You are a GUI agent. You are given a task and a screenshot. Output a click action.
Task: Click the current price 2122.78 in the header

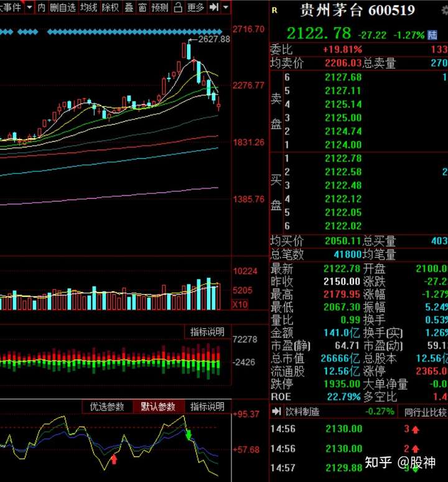319,33
